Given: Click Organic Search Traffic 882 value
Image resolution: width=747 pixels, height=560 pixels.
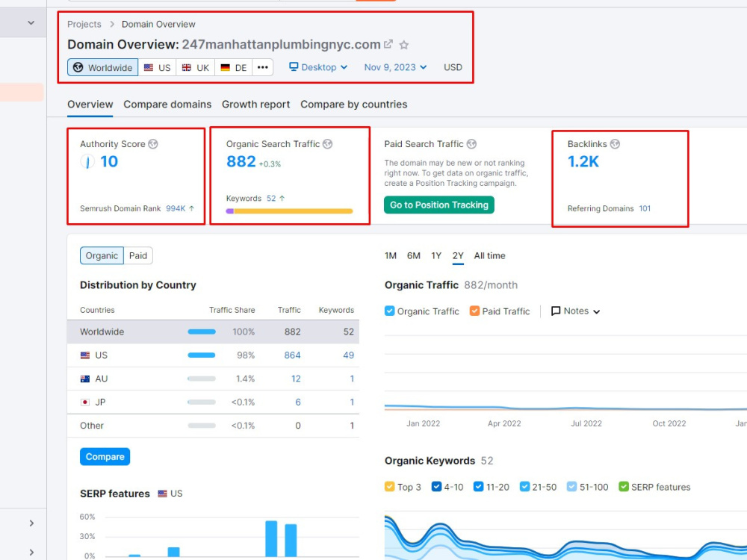Looking at the screenshot, I should tap(241, 161).
